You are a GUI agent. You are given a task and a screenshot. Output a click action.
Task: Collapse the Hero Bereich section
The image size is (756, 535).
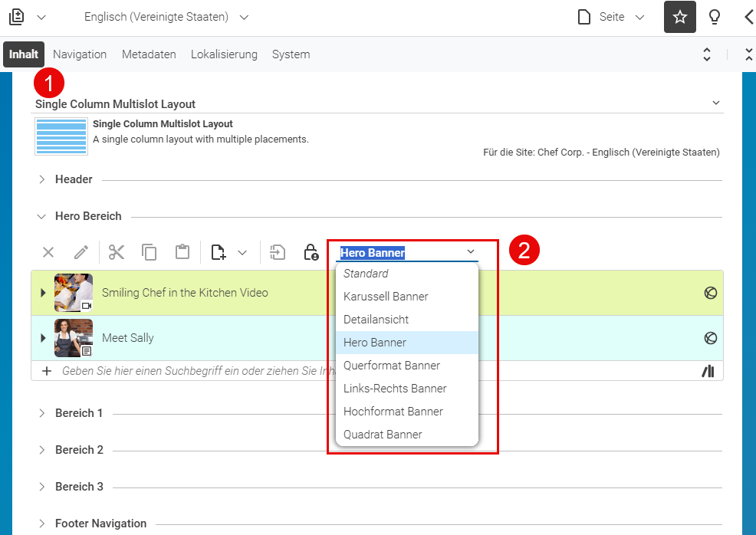click(x=42, y=216)
